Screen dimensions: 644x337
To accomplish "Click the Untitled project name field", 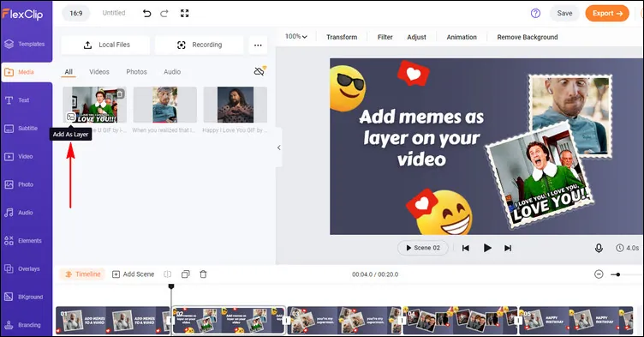I will click(114, 13).
